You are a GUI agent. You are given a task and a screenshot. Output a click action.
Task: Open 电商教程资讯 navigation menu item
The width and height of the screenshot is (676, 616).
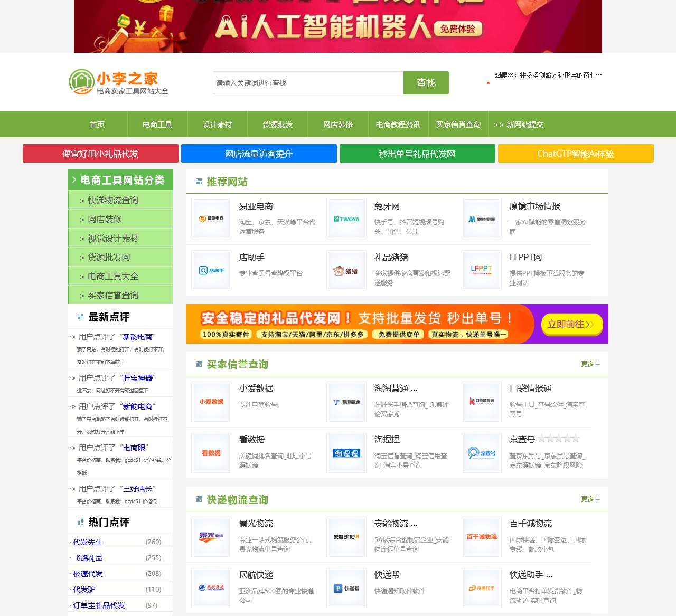click(x=398, y=125)
